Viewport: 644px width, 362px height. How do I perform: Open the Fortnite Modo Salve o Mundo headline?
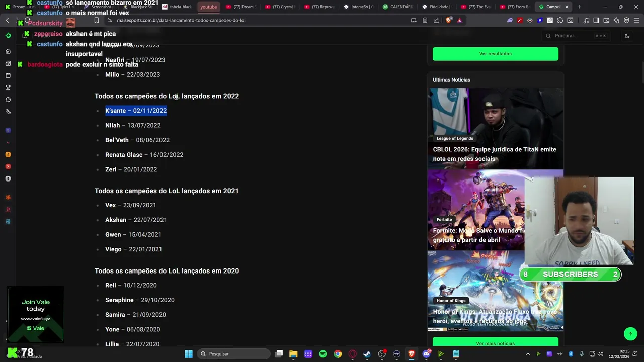[478, 235]
